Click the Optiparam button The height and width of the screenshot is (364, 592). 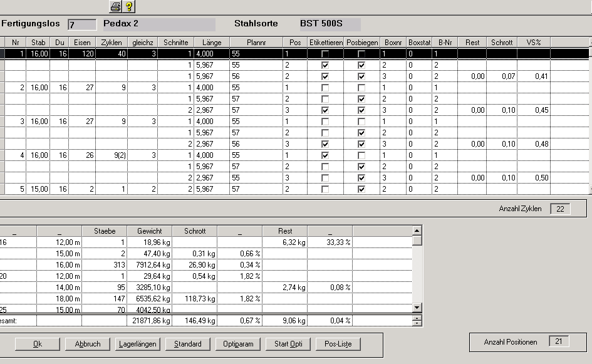(238, 344)
